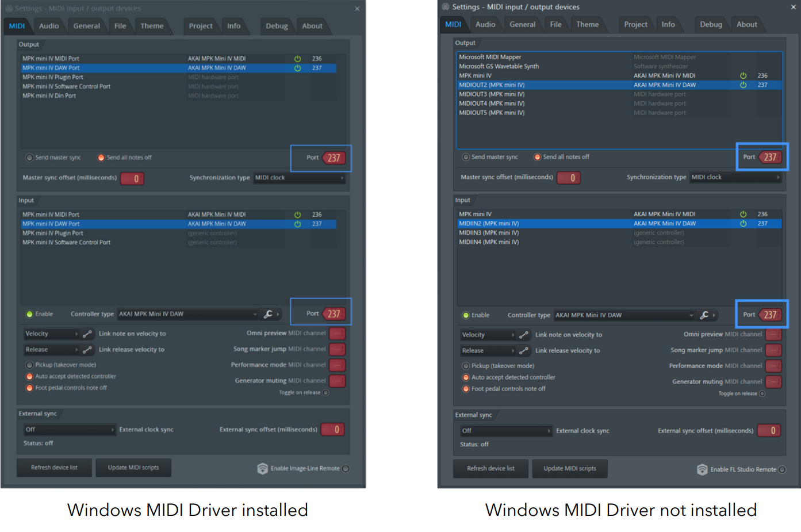
Task: Select MPK mini IV Din Port output row
Action: coord(178,95)
